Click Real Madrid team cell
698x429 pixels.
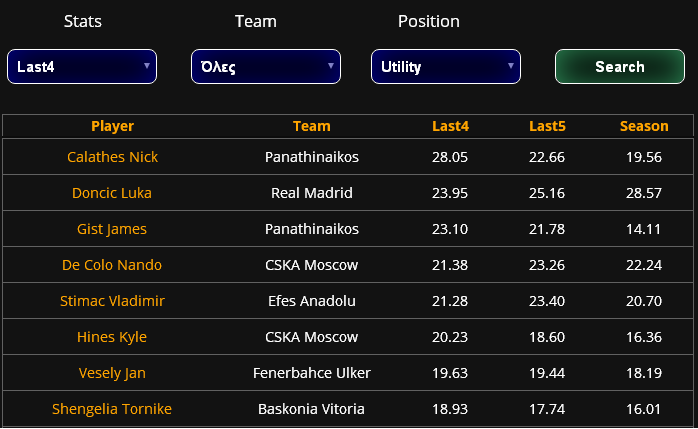tap(312, 193)
